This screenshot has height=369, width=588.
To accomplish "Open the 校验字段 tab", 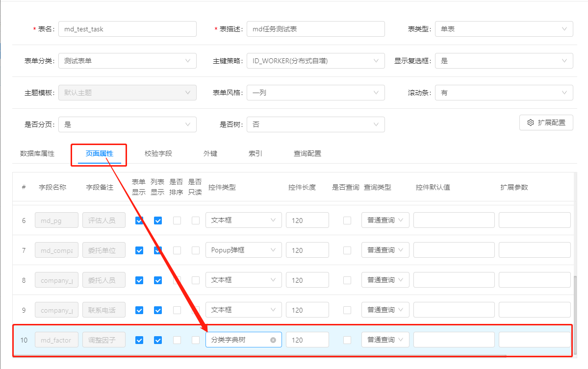I will (159, 153).
